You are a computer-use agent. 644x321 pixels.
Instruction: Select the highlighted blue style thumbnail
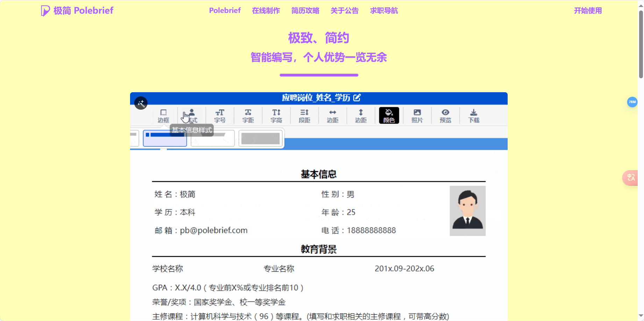click(165, 138)
